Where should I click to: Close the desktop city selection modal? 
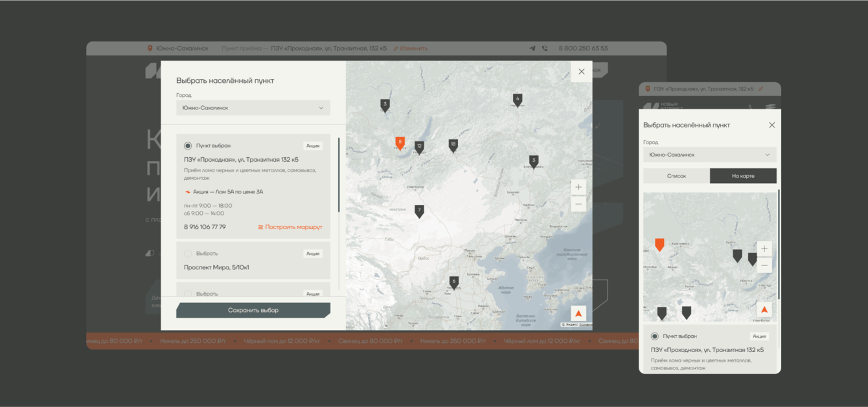(581, 72)
